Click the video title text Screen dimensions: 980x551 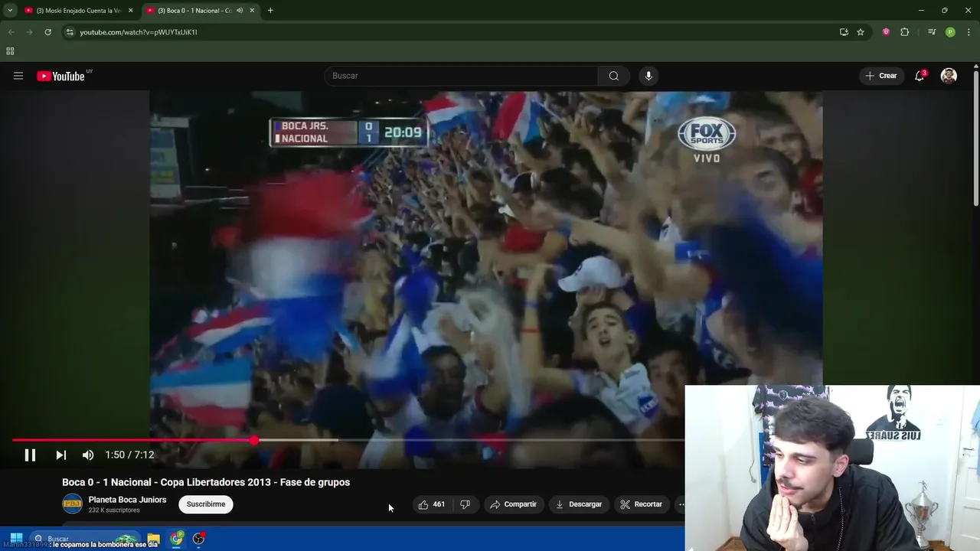tap(206, 482)
